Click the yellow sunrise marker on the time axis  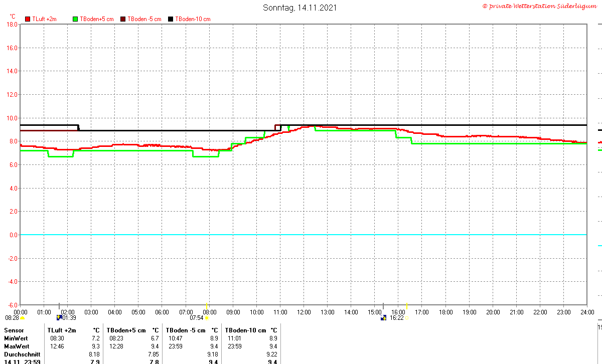207,305
